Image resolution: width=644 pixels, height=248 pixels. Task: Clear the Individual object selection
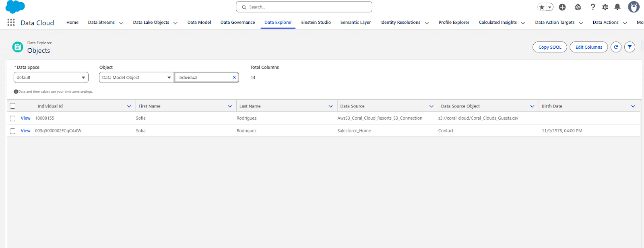point(234,77)
